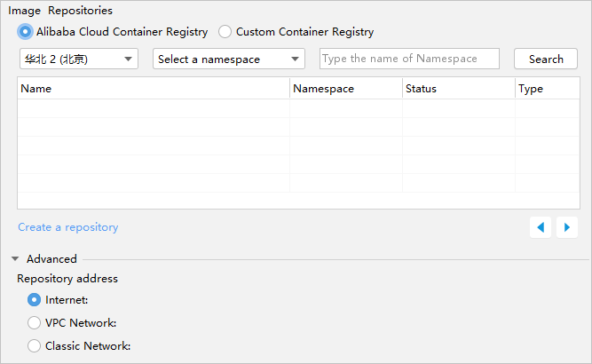592x364 pixels.
Task: Click the Status column header
Action: click(x=458, y=89)
